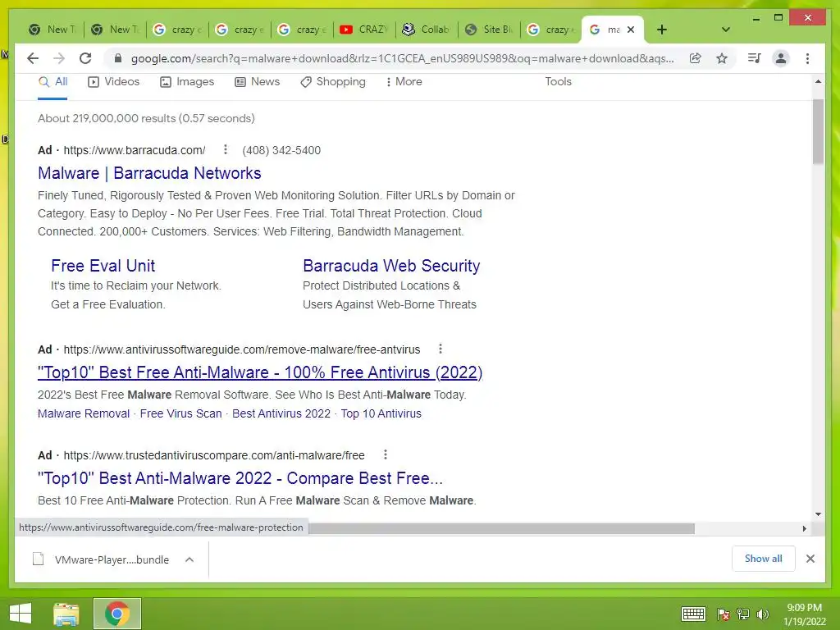Open Top10 Best Anti-Malware 2022 link

[x=240, y=478]
